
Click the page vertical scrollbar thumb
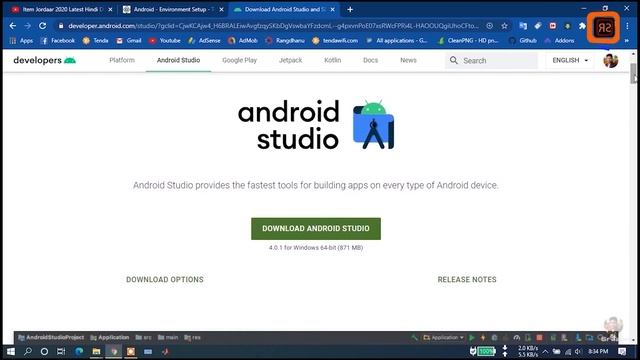[633, 73]
